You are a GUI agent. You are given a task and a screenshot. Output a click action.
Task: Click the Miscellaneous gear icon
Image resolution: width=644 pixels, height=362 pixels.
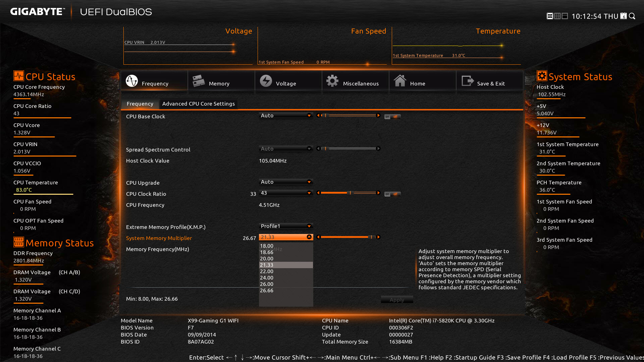point(332,81)
